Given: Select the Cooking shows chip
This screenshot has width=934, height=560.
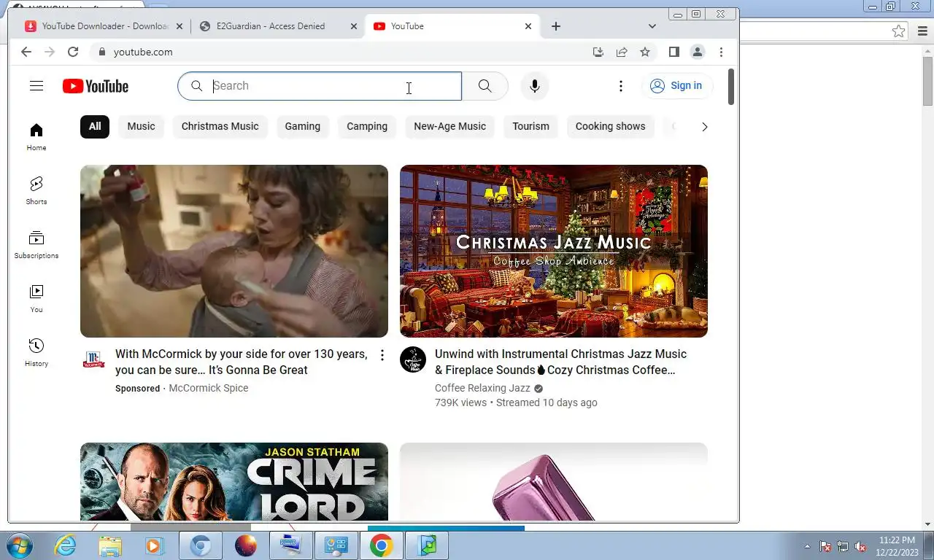Looking at the screenshot, I should click(610, 126).
